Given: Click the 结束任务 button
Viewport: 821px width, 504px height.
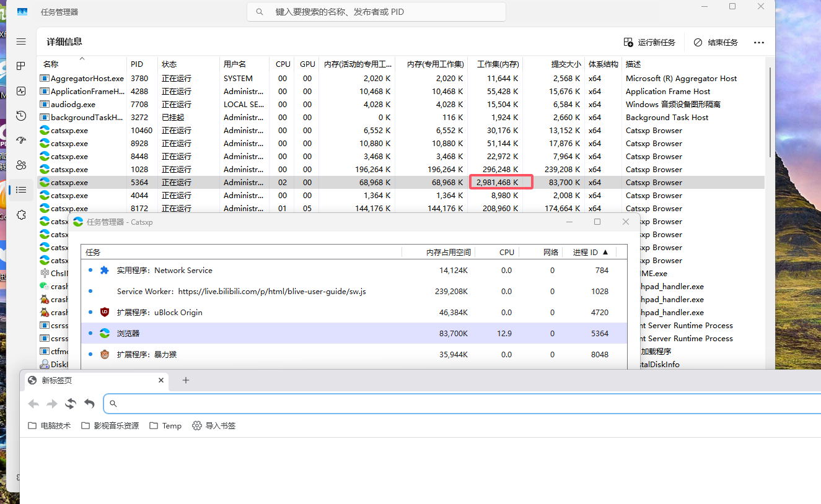Looking at the screenshot, I should [x=716, y=42].
